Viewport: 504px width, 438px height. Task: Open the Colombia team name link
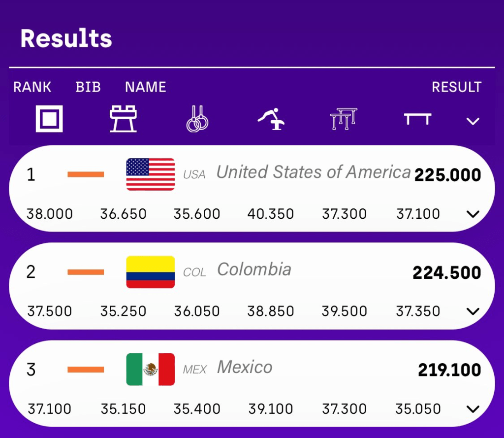[x=254, y=270]
